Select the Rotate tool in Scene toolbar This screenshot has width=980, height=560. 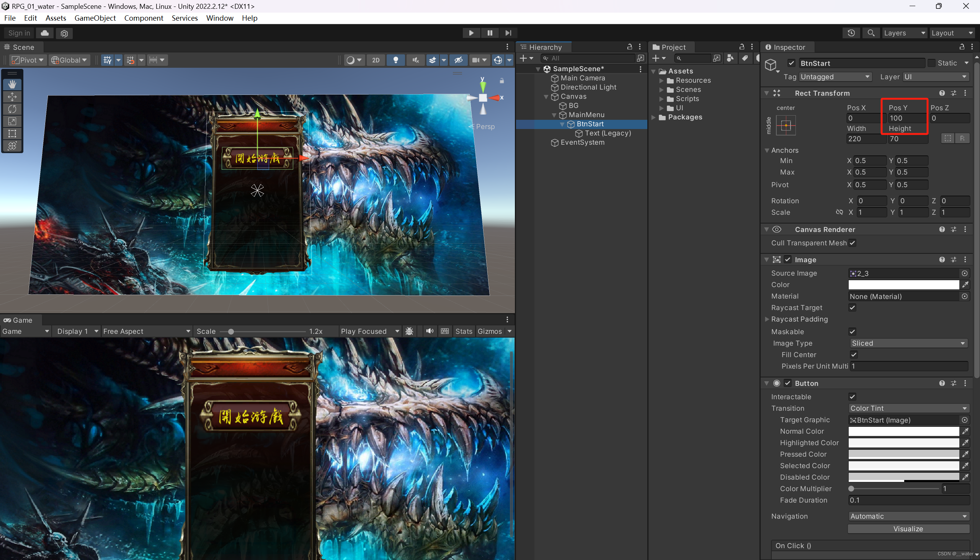12,109
